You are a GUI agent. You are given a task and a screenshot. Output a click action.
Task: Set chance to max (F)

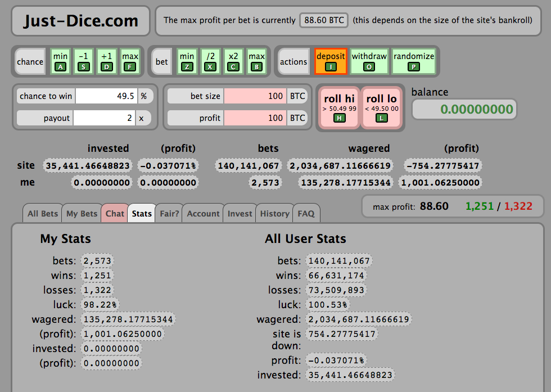pos(130,61)
